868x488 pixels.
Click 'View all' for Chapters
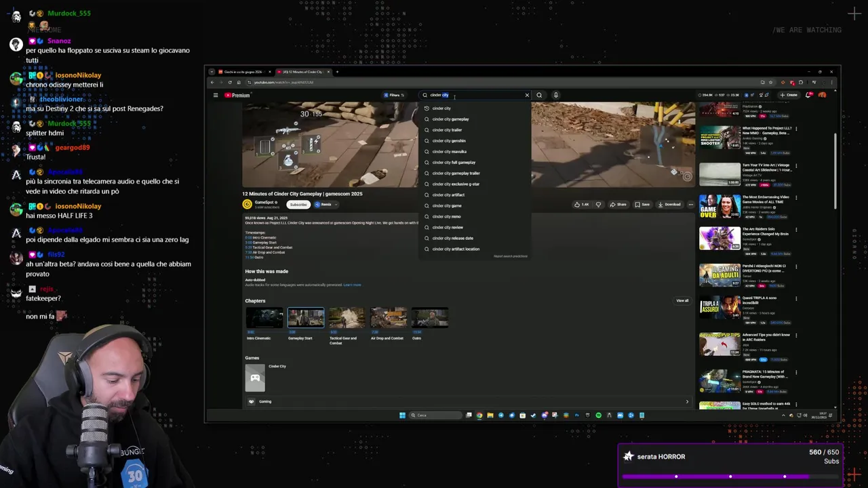tap(682, 300)
